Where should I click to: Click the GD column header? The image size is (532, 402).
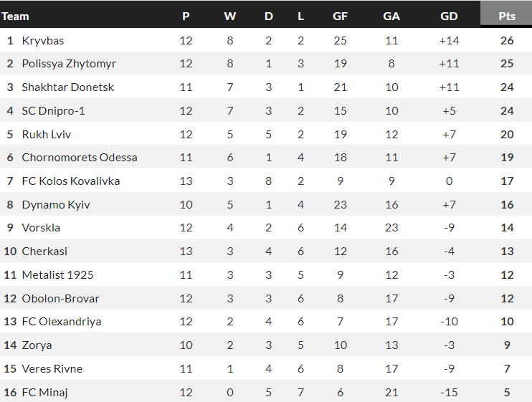point(449,16)
